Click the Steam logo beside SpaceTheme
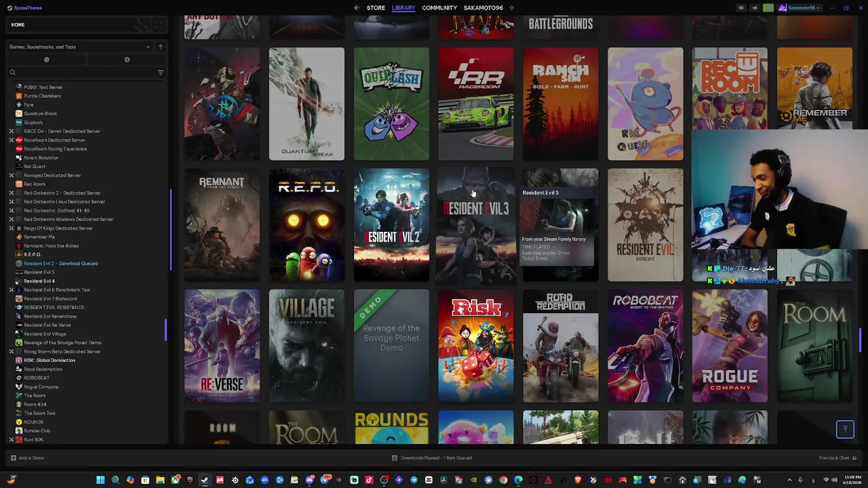Screen dimensions: 868x488 tap(9, 8)
